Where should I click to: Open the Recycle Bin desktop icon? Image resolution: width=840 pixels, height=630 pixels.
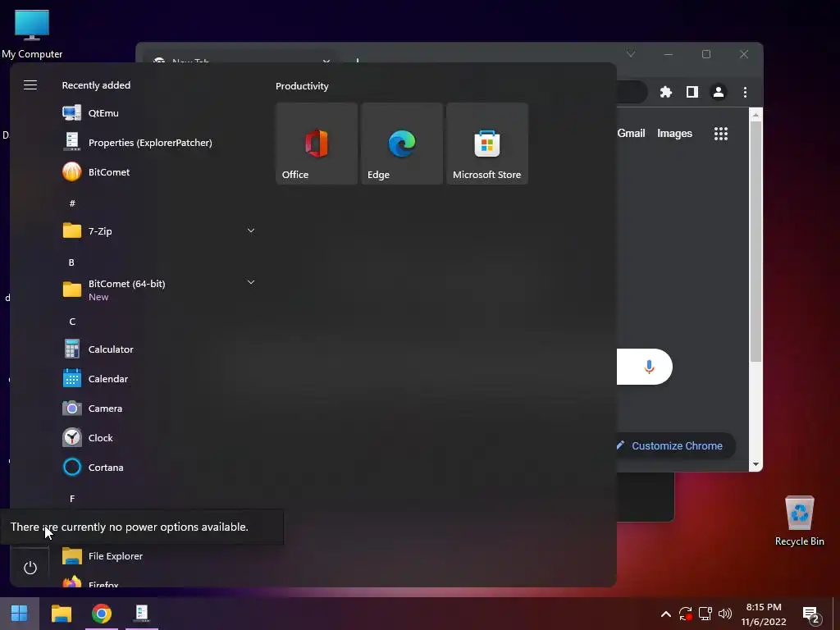pos(799,521)
